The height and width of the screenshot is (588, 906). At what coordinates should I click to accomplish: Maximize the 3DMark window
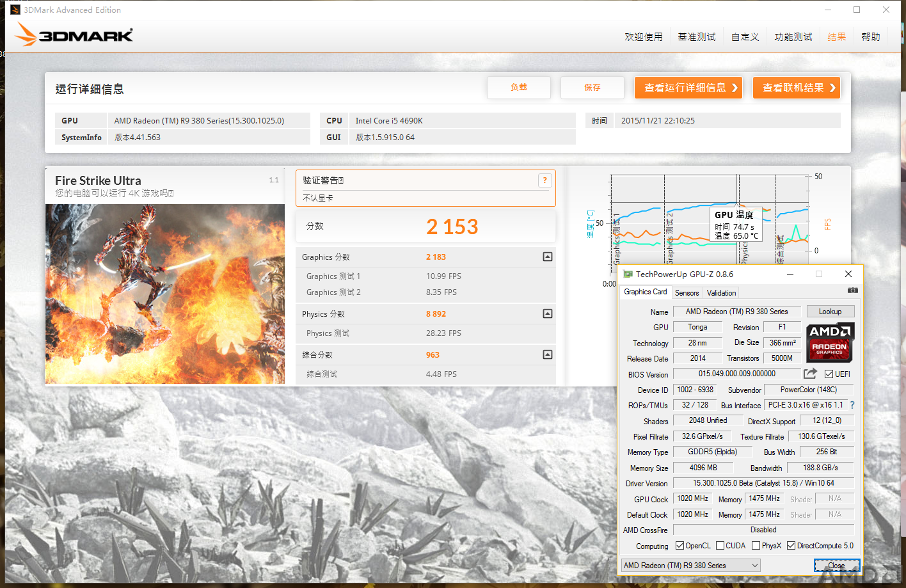pos(857,10)
